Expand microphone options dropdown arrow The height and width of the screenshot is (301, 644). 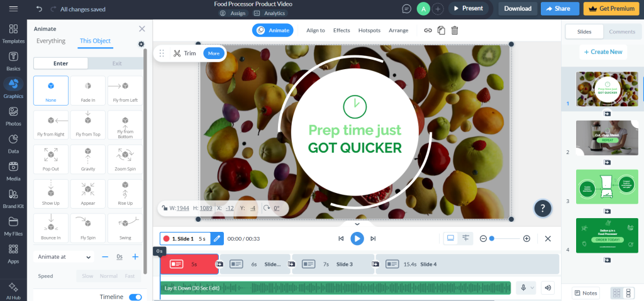[x=533, y=288]
